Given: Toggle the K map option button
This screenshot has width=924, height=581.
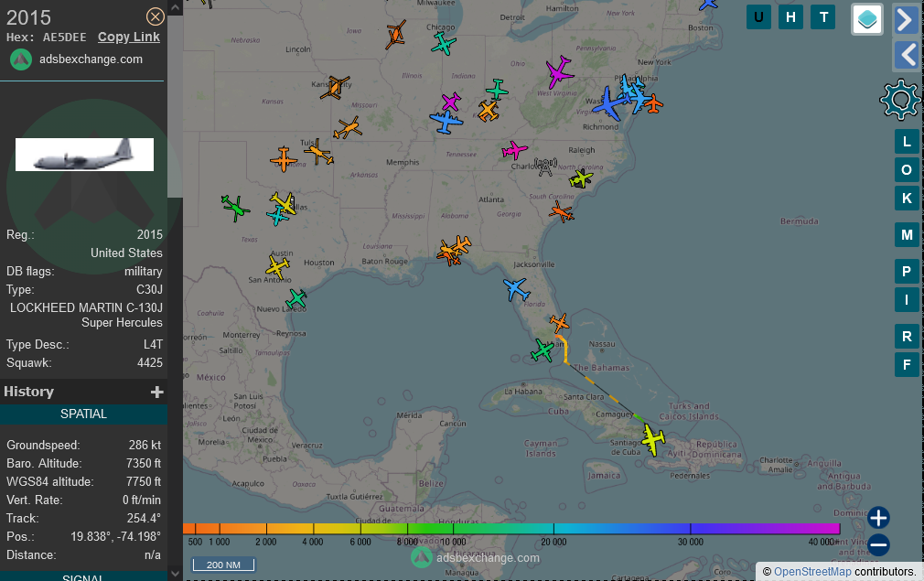Looking at the screenshot, I should pos(907,198).
